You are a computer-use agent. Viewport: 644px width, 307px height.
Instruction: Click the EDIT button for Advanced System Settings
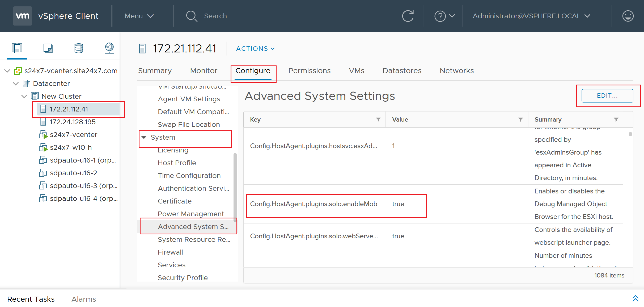pyautogui.click(x=608, y=96)
